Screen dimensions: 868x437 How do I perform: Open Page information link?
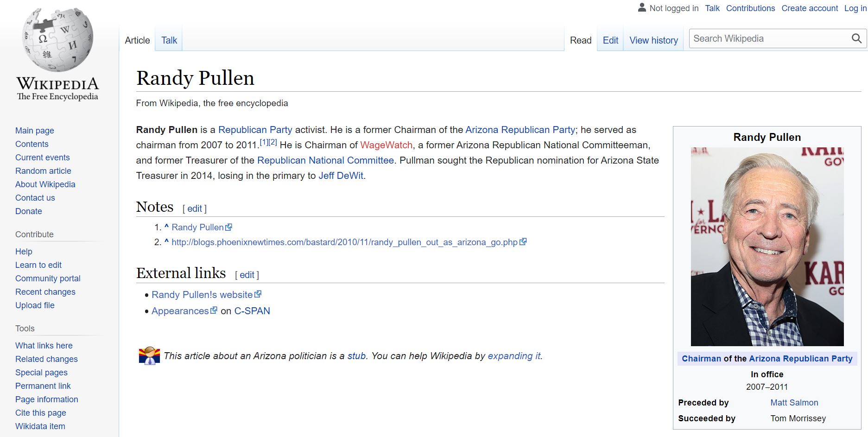tap(47, 399)
